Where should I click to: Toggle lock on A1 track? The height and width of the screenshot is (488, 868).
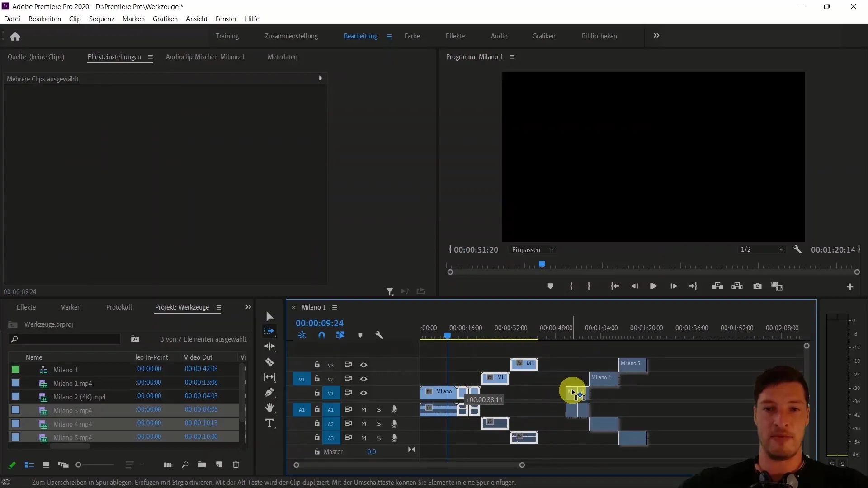coord(317,409)
